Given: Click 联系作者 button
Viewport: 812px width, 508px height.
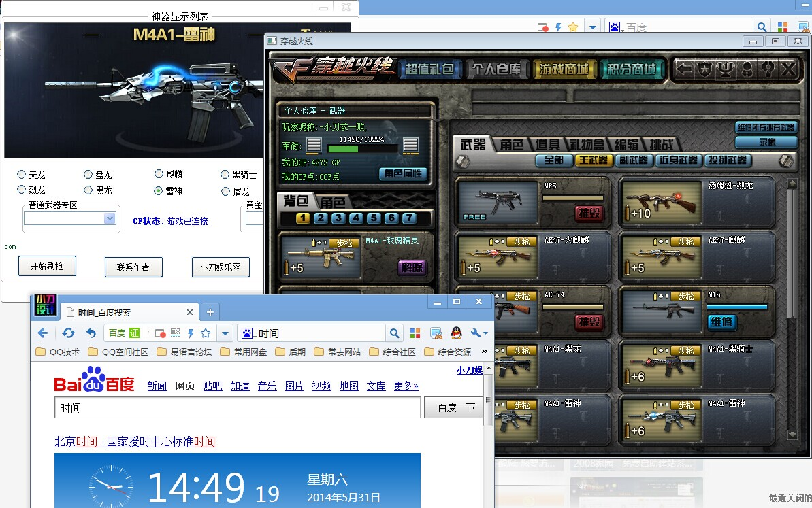Looking at the screenshot, I should (x=133, y=267).
